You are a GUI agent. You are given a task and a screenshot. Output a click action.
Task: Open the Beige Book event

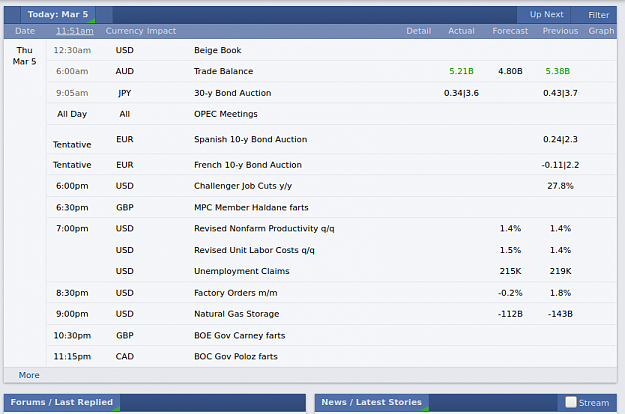[x=218, y=51]
